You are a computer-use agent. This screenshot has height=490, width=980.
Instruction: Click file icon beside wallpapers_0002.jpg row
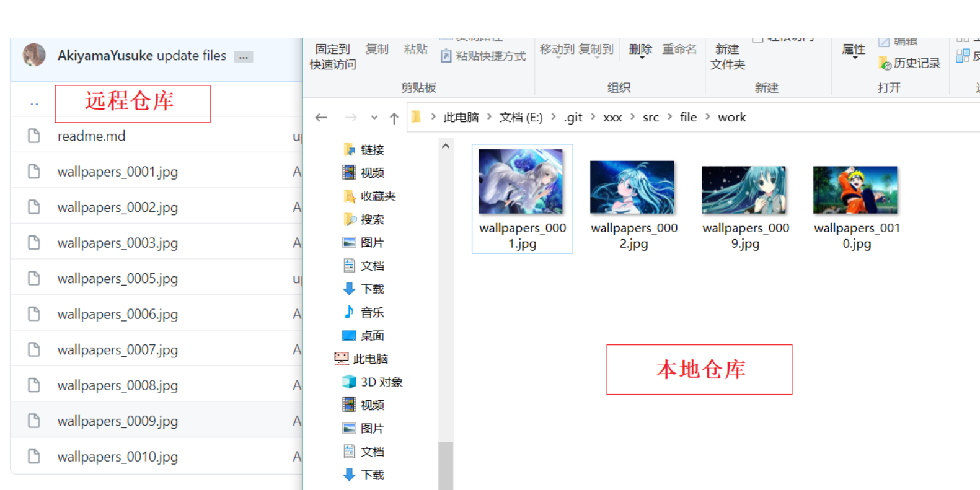34,207
